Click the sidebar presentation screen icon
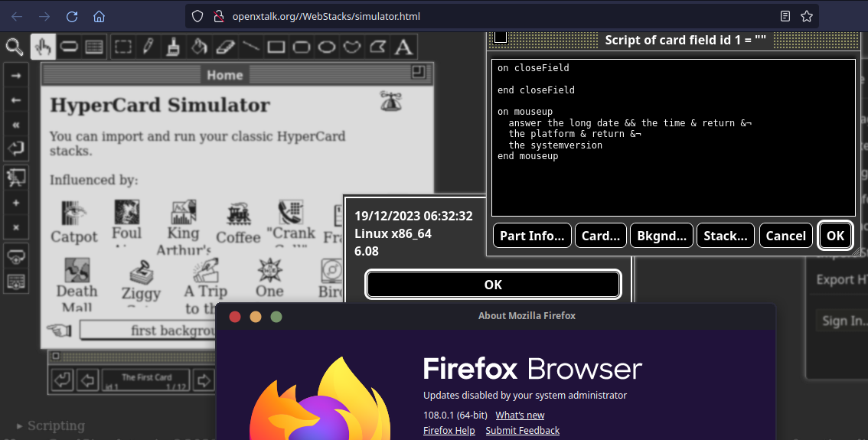The image size is (868, 440). pyautogui.click(x=15, y=178)
